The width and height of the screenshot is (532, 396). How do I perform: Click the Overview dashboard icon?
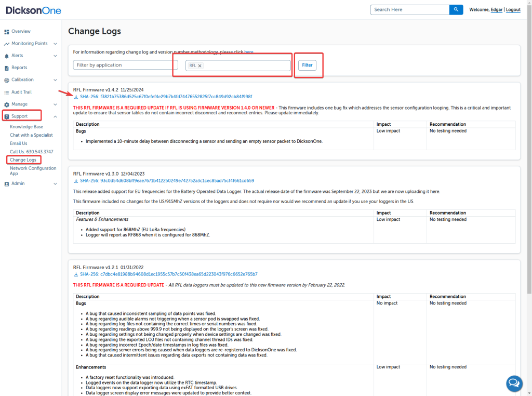point(7,32)
